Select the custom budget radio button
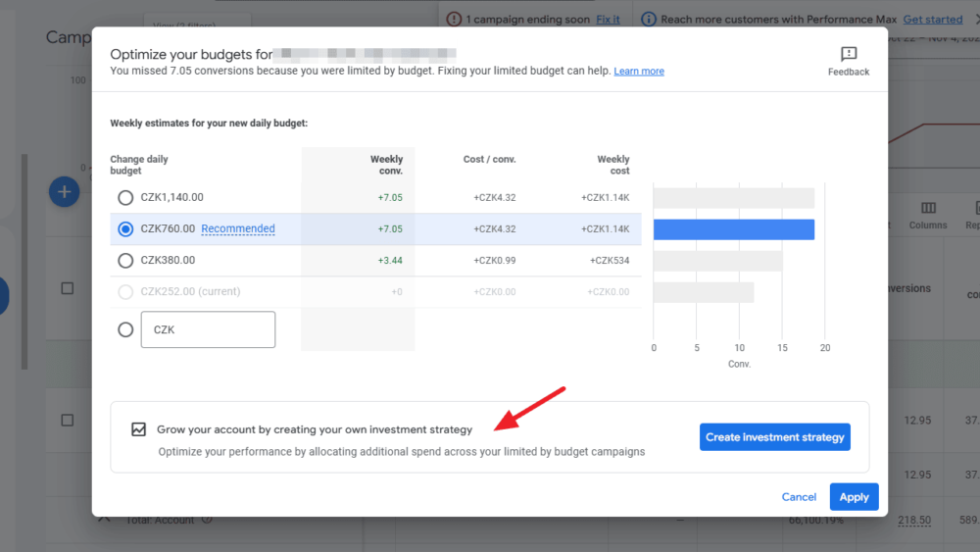980x552 pixels. click(125, 330)
